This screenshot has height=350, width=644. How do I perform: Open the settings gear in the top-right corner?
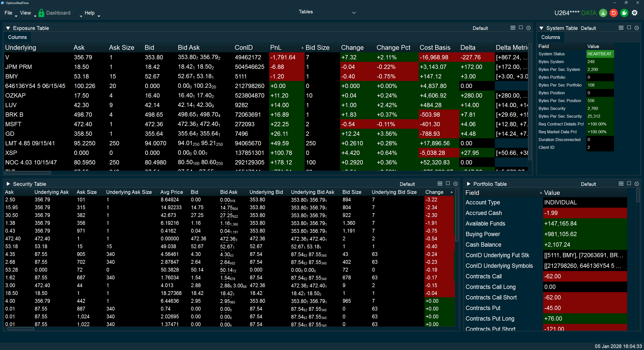click(x=635, y=13)
